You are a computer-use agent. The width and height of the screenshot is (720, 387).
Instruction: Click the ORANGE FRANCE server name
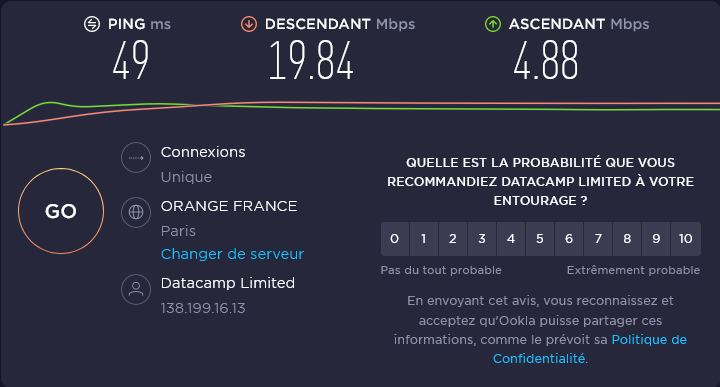[x=229, y=206]
